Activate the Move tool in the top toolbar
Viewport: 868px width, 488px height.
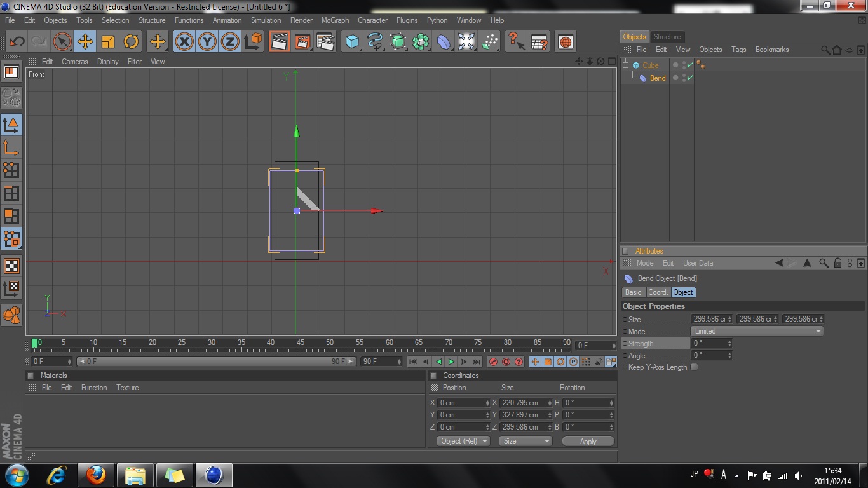tap(85, 42)
